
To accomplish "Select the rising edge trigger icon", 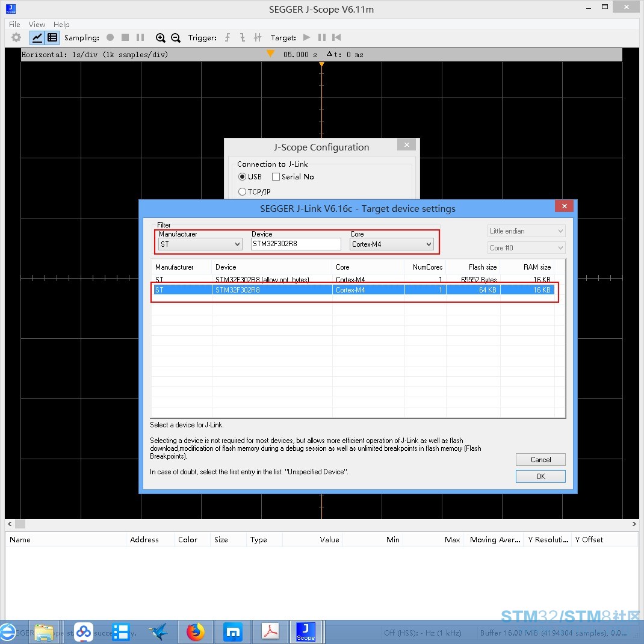I will tap(228, 38).
